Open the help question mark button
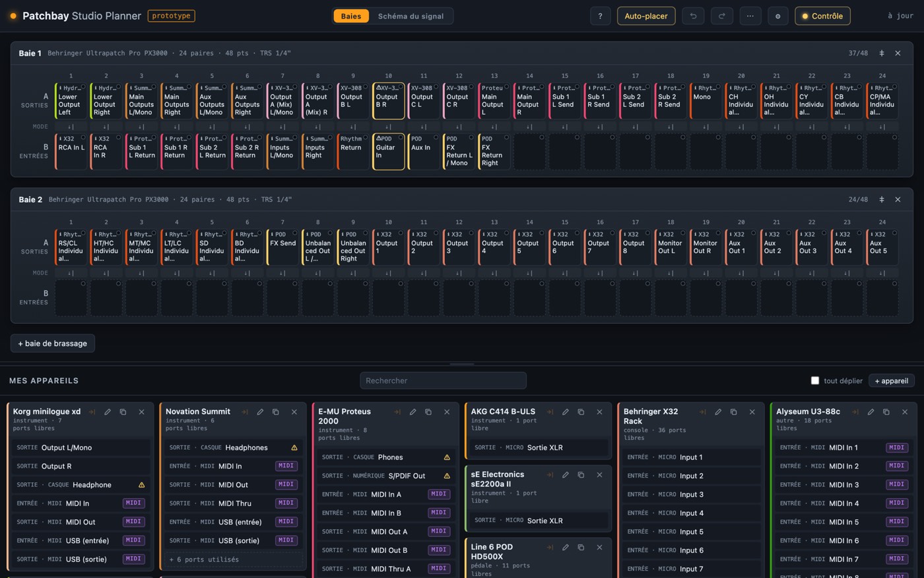This screenshot has height=578, width=924. pos(600,16)
